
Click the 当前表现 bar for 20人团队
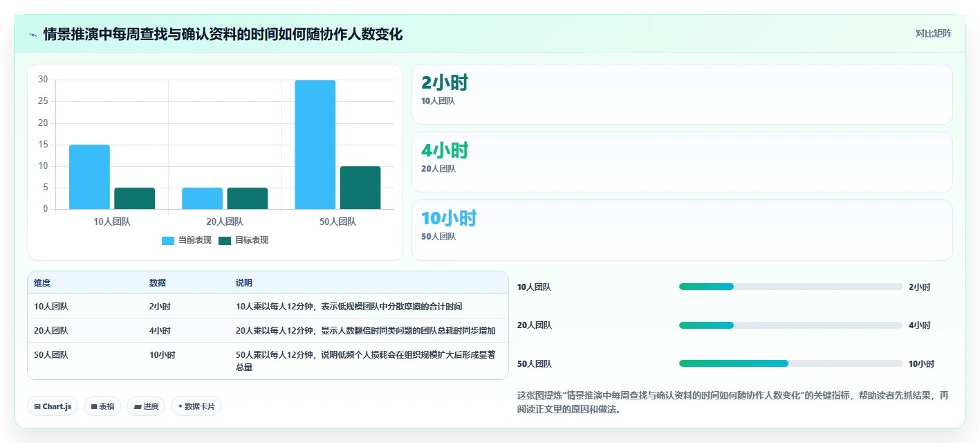point(202,198)
